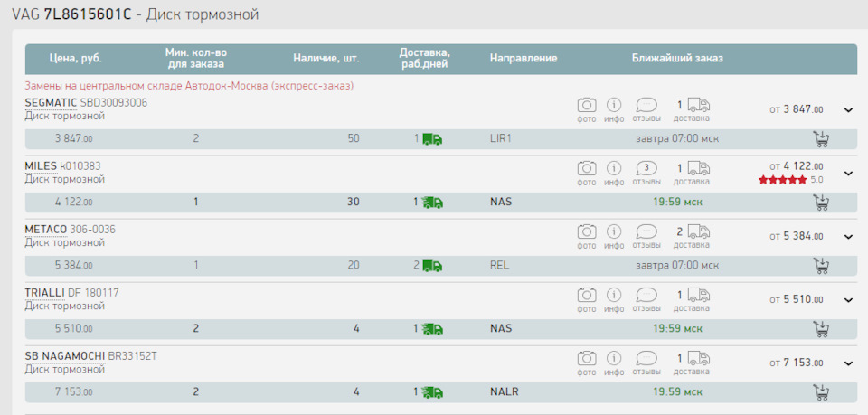Open the 3 reviews bubble for MILES
868x415 pixels.
[646, 167]
